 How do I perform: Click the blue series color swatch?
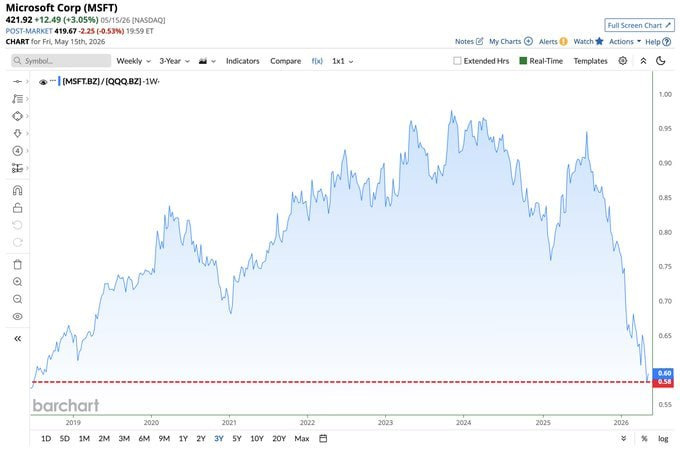pos(59,81)
